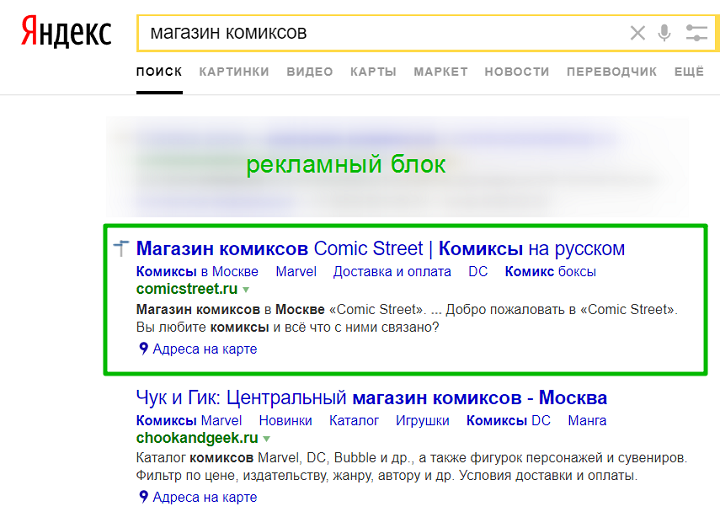
Task: Open the 'Комикс боксы' sitelink
Action: pos(550,271)
